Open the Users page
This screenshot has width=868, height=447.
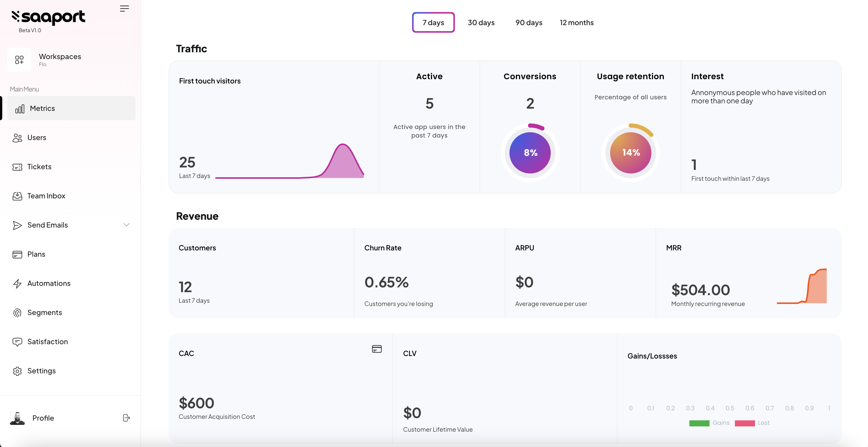click(x=36, y=138)
